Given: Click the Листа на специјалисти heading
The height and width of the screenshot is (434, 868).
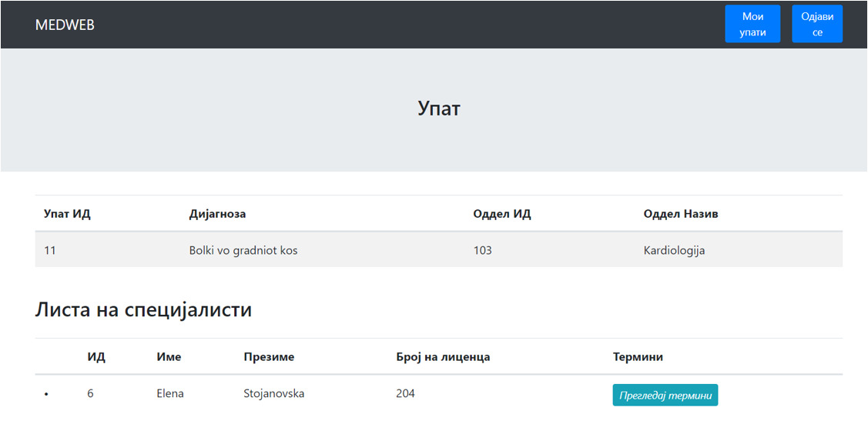Looking at the screenshot, I should pyautogui.click(x=143, y=310).
